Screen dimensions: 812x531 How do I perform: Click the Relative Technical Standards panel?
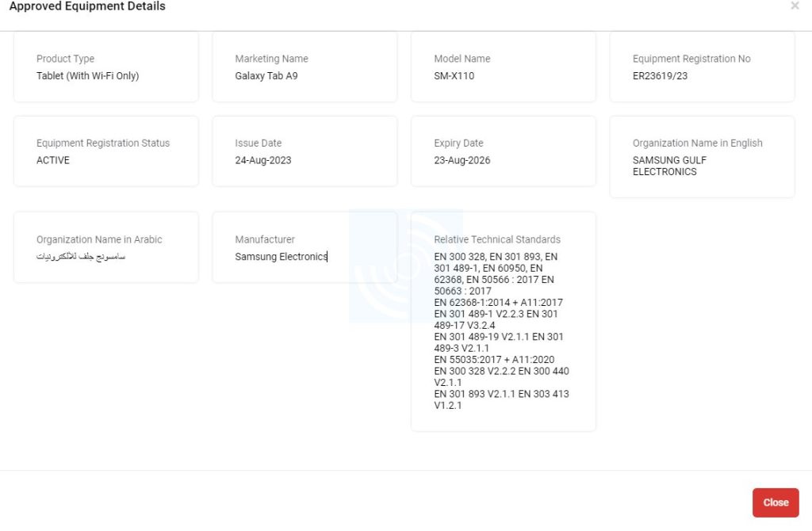click(x=503, y=320)
